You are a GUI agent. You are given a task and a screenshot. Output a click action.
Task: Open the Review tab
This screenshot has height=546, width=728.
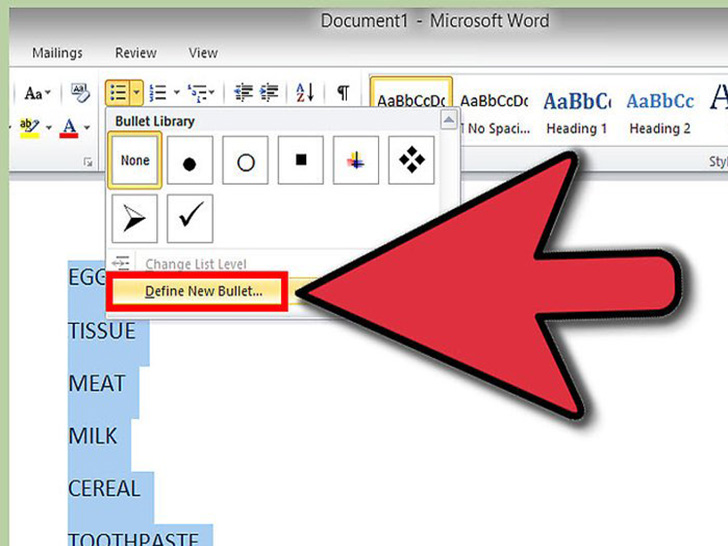tap(136, 53)
